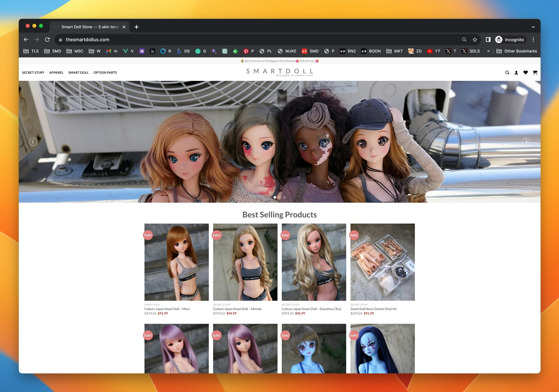Open the SECRET STUFF menu
The width and height of the screenshot is (559, 392).
pyautogui.click(x=33, y=72)
